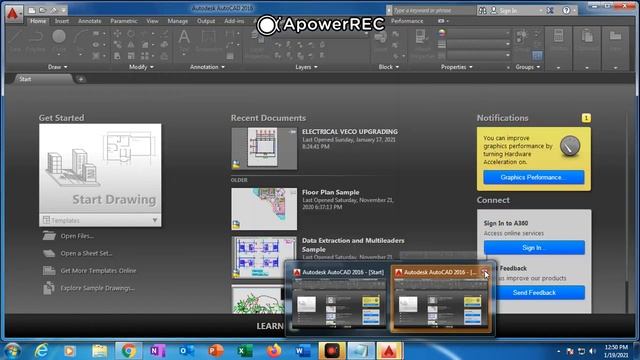
Task: Expand the Groups panel
Action: [528, 67]
